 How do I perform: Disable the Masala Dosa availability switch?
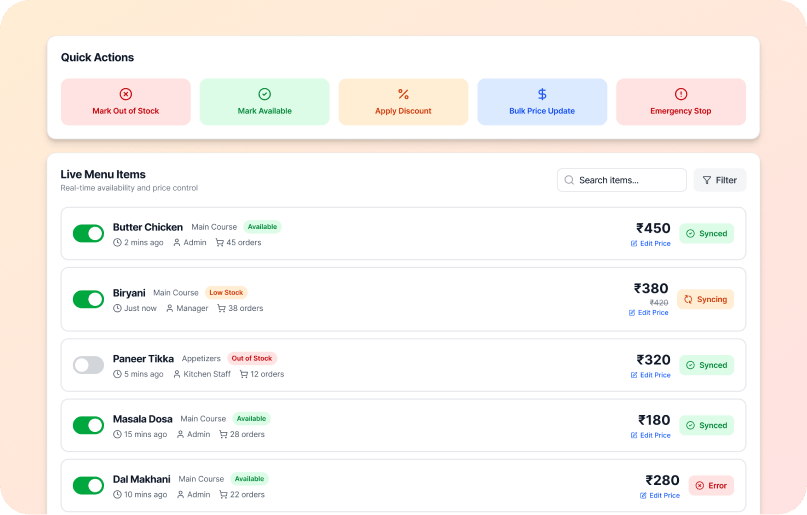88,425
